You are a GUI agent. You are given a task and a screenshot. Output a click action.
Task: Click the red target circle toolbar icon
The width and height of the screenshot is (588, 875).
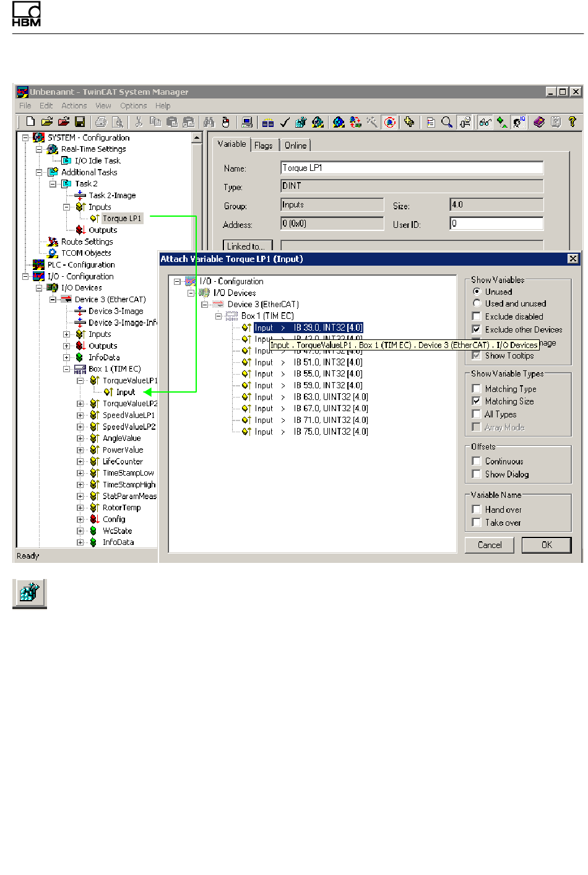(389, 122)
